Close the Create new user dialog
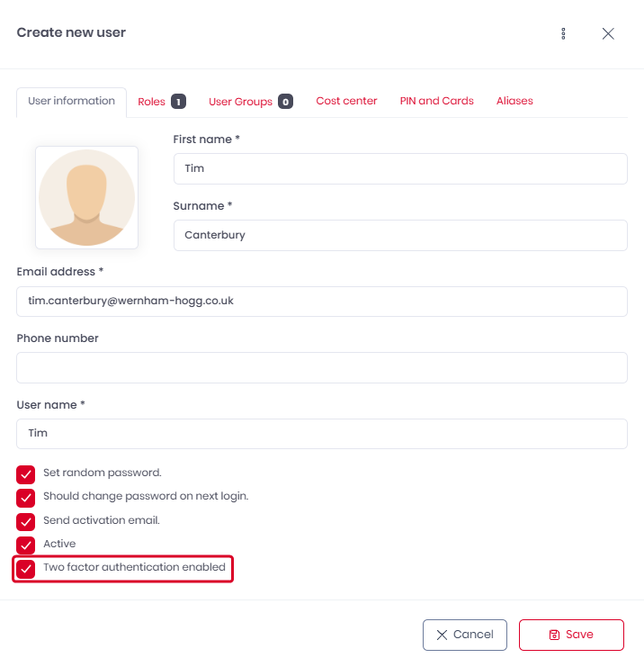Viewport: 644px width, 667px height. (x=608, y=33)
